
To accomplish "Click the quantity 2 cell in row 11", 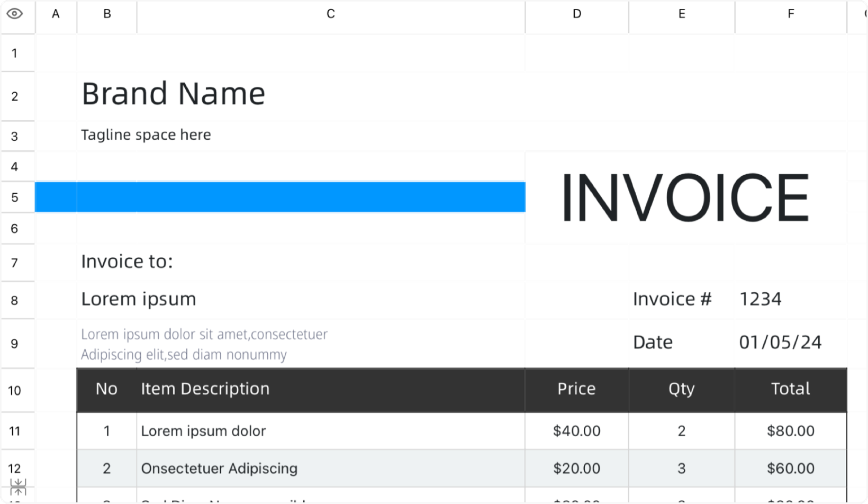I will coord(682,431).
